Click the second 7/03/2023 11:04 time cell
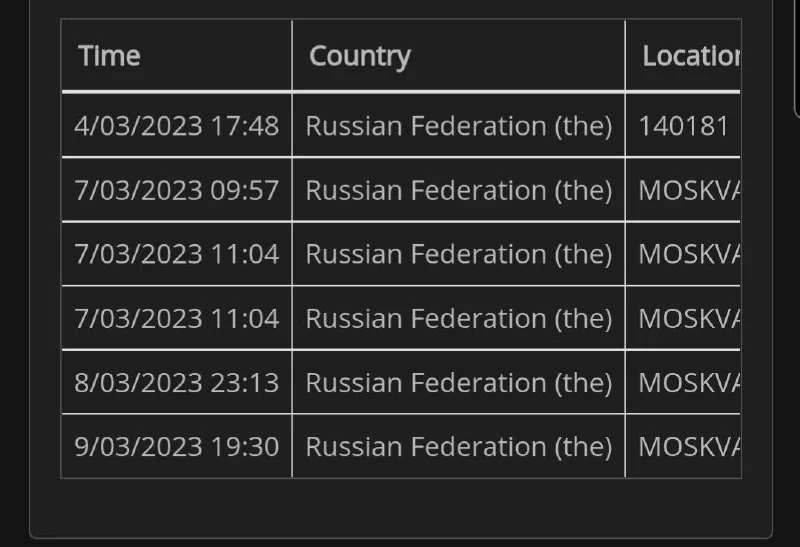 (176, 318)
